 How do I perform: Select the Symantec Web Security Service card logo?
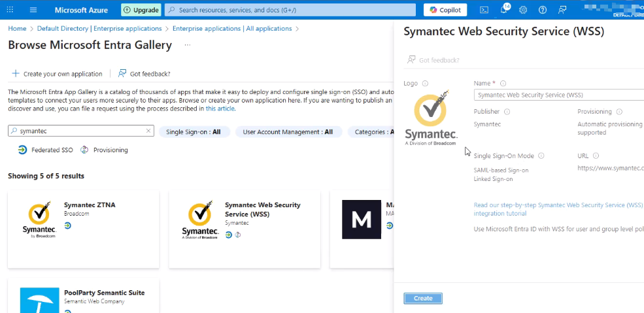(x=200, y=219)
